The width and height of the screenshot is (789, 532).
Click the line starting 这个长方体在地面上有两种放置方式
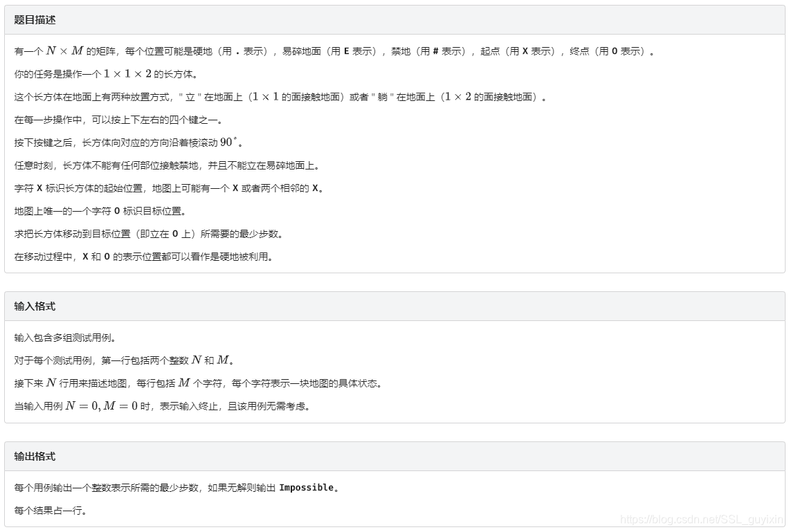tap(280, 97)
